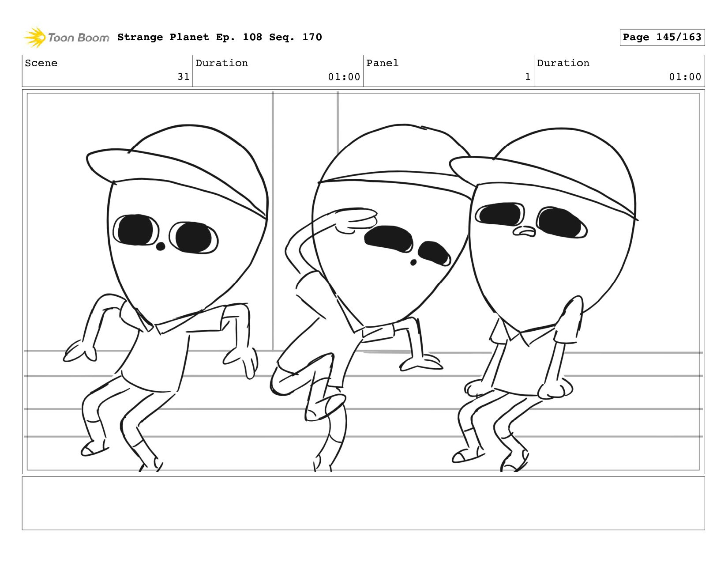This screenshot has width=728, height=563.
Task: Click the empty notes box below panel
Action: pyautogui.click(x=363, y=503)
